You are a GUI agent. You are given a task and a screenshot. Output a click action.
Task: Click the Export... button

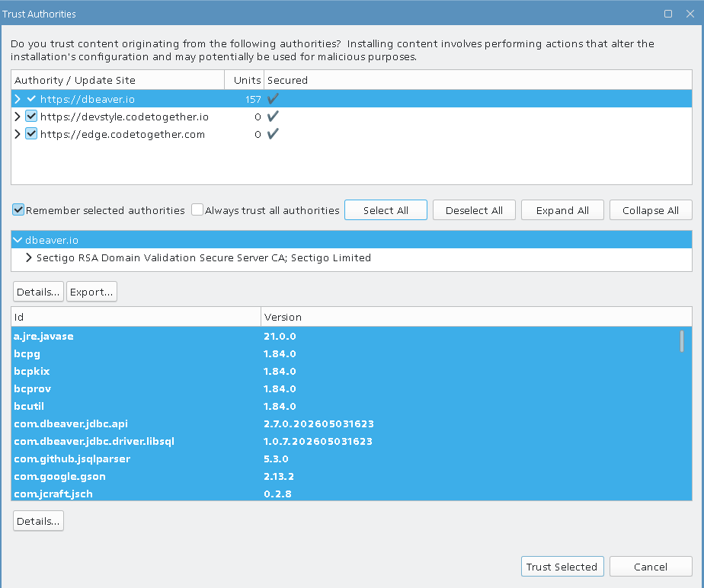tap(91, 292)
